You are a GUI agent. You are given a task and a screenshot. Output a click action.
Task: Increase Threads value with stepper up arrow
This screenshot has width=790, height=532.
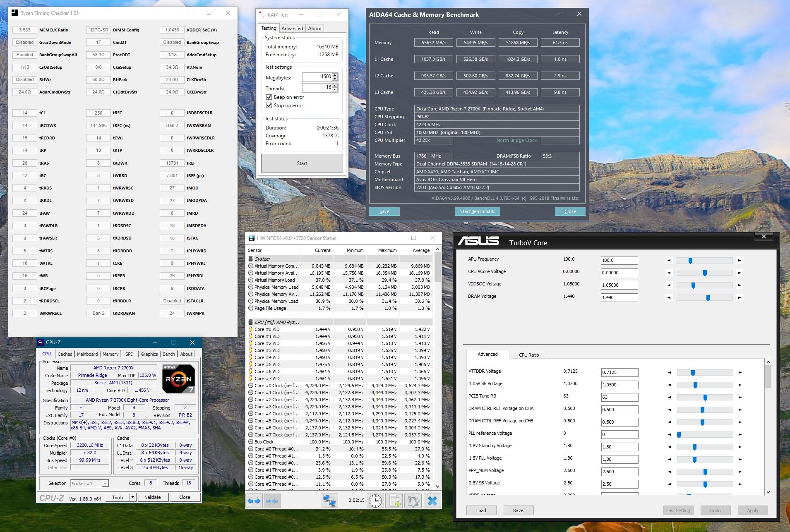335,86
